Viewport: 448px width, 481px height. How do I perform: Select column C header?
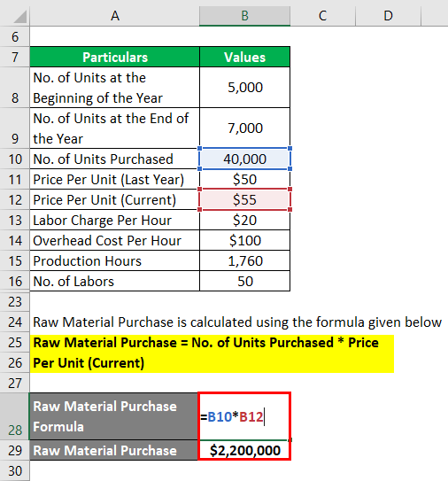322,15
